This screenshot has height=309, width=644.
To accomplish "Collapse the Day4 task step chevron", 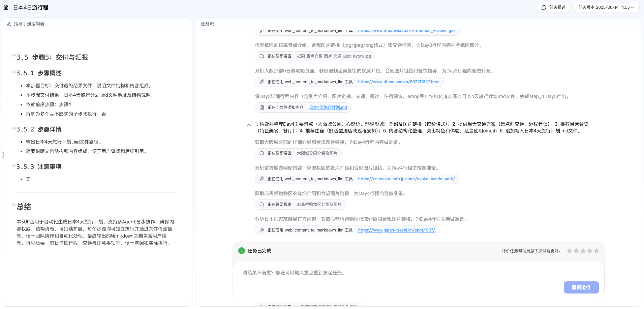I will (x=249, y=125).
